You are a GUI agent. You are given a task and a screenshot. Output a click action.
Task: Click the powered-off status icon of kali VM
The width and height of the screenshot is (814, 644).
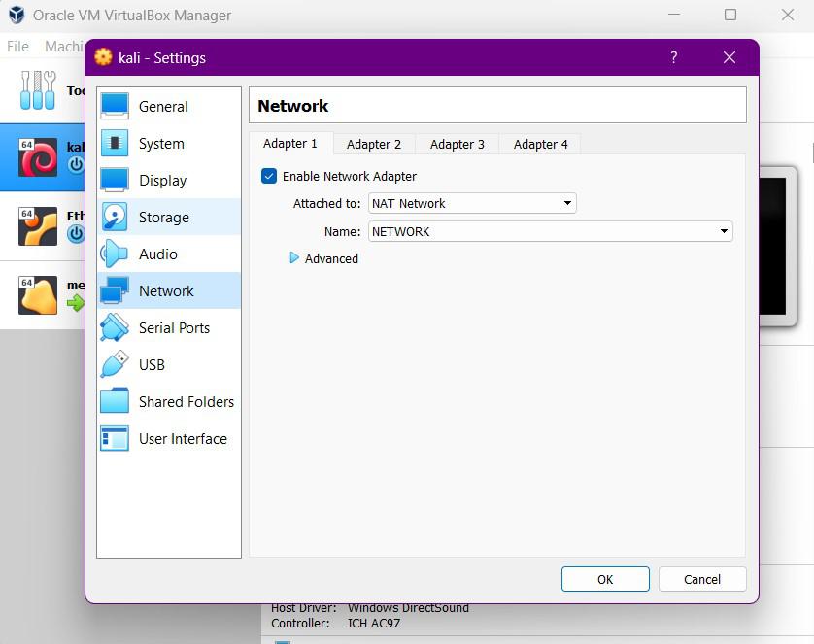click(76, 164)
